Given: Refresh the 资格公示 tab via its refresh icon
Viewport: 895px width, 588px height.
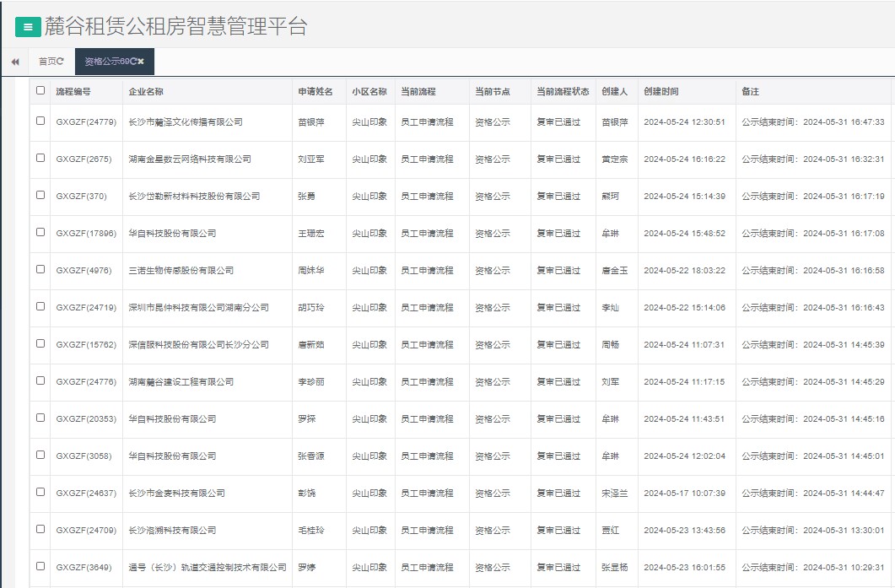Looking at the screenshot, I should click(132, 62).
